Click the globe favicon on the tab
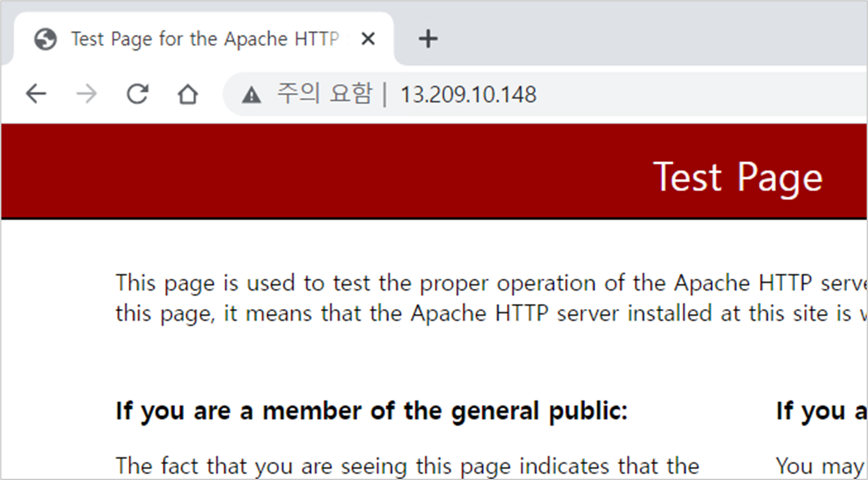Viewport: 868px width, 480px height. pyautogui.click(x=46, y=39)
